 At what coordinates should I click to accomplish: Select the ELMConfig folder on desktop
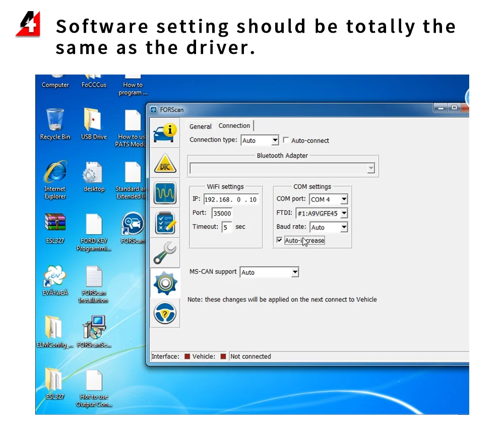click(x=54, y=332)
